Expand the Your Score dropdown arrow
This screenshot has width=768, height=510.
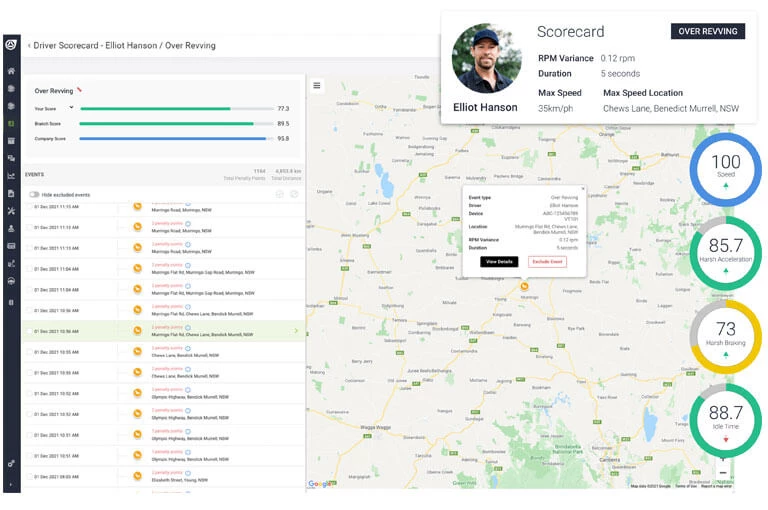point(71,107)
